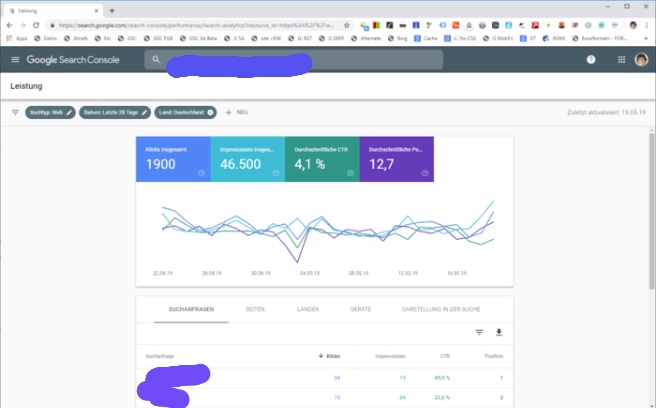Screen dimensions: 656x408
Task: Edit the Datum: Letzte 28 Tage chip
Action: pyautogui.click(x=116, y=112)
